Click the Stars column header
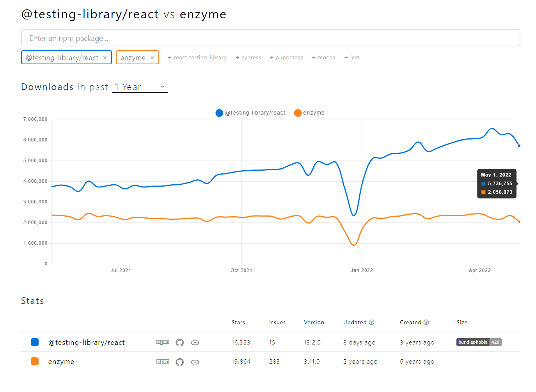The height and width of the screenshot is (392, 536). coord(238,322)
